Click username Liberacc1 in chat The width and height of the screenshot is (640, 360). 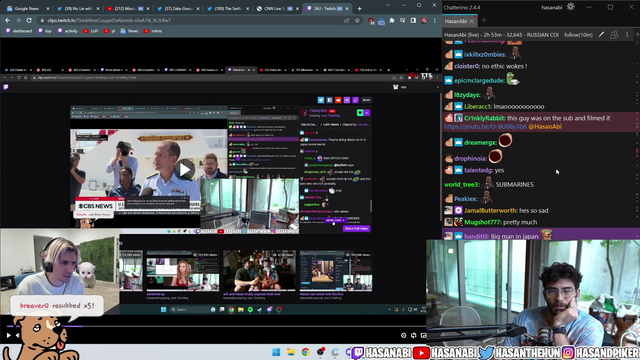click(477, 107)
